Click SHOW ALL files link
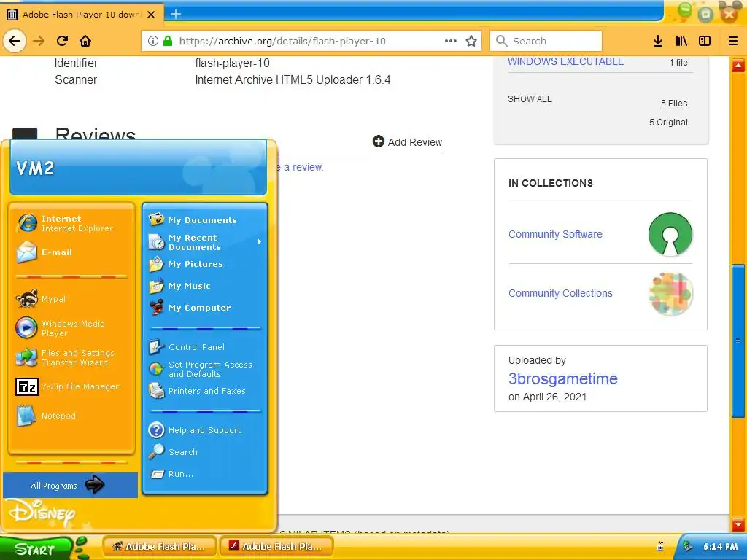 pyautogui.click(x=530, y=99)
